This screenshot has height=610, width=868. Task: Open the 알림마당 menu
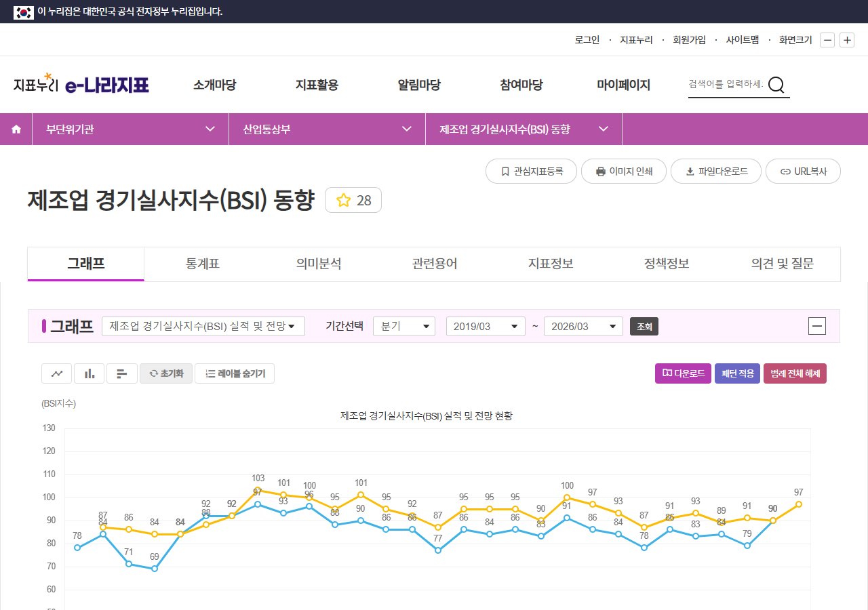(419, 85)
